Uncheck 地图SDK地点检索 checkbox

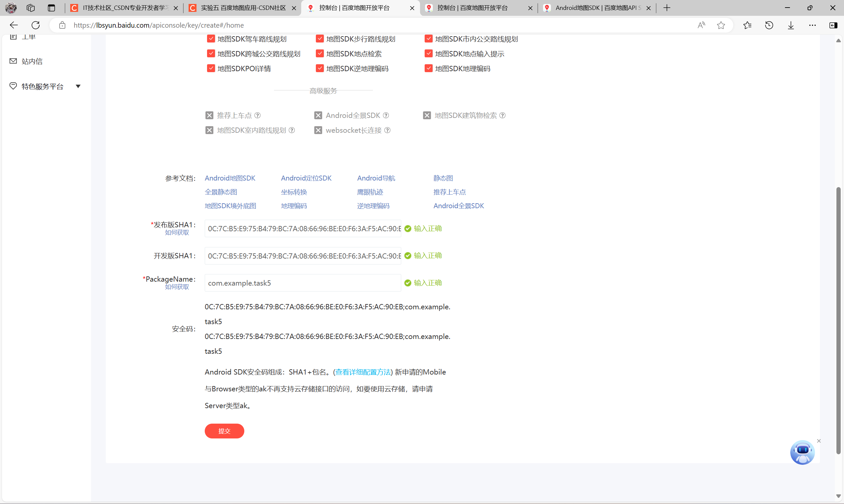tap(319, 54)
